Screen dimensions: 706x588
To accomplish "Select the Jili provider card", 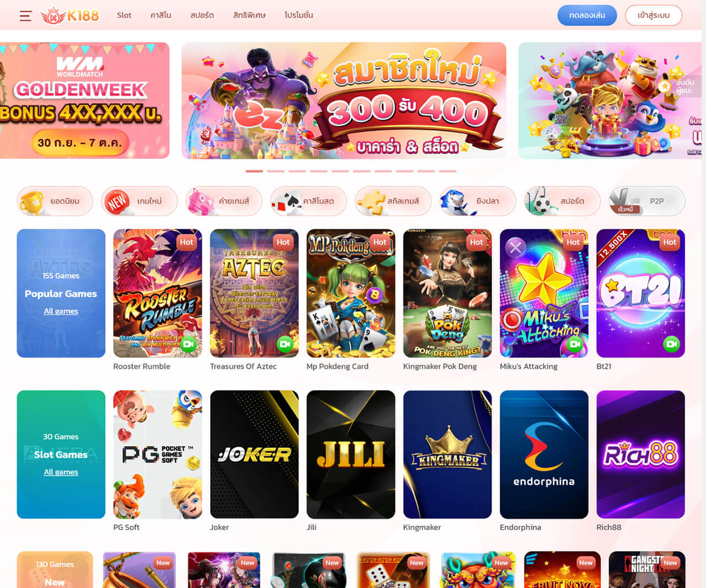I will [x=351, y=455].
